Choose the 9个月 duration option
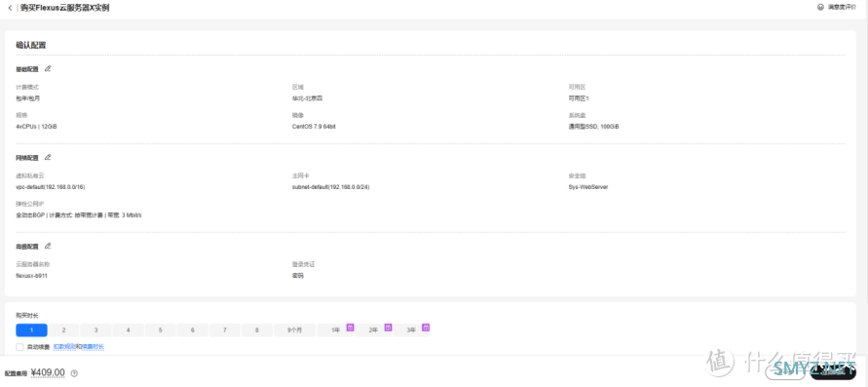Image resolution: width=868 pixels, height=387 pixels. [294, 330]
